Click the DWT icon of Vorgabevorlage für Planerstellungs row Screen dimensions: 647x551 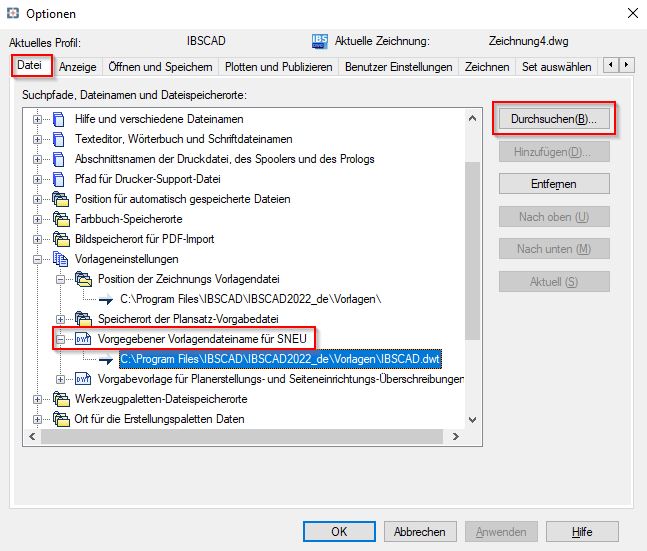[83, 379]
